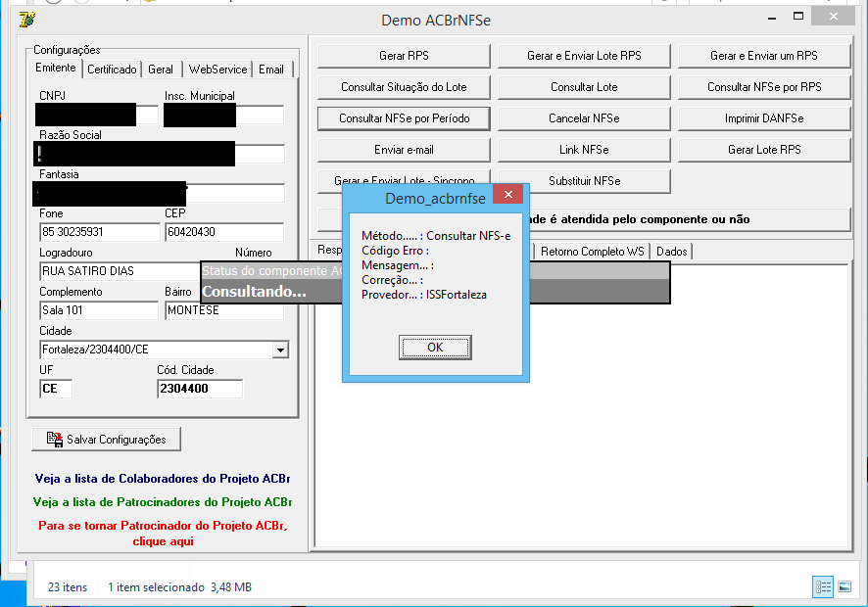Expand the Cidade dropdown arrow
Screen dimensions: 868x607
pyautogui.click(x=280, y=350)
